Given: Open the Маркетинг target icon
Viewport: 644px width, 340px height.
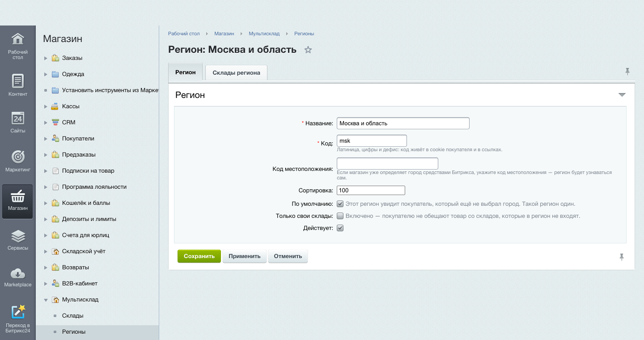Looking at the screenshot, I should [17, 157].
